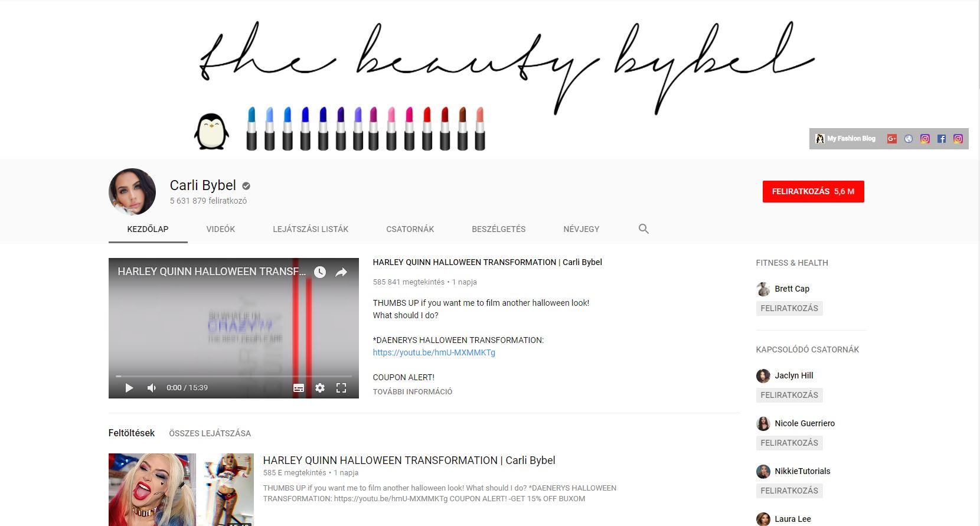Switch to the NÉVJEGY tab
980x526 pixels.
[582, 229]
